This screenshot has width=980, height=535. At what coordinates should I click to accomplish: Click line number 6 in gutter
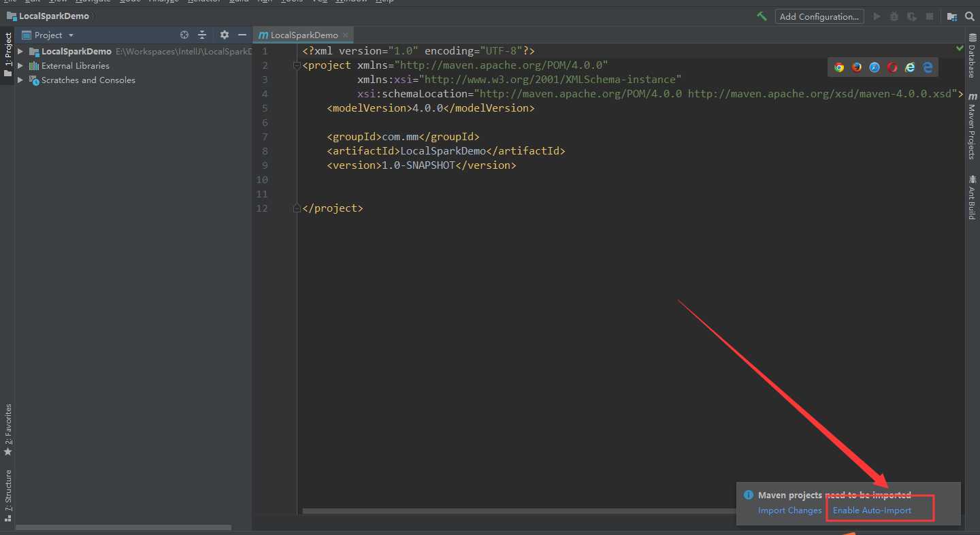(x=265, y=123)
